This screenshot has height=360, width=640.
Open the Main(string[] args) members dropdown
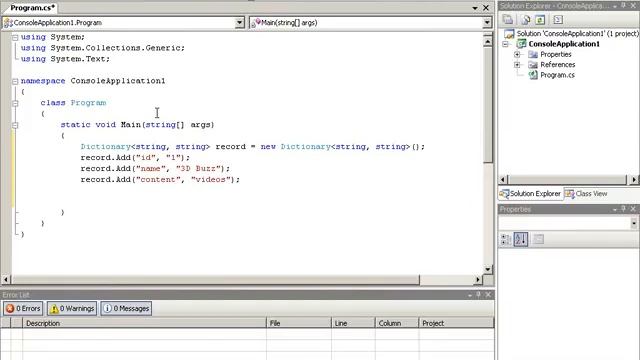click(x=487, y=23)
